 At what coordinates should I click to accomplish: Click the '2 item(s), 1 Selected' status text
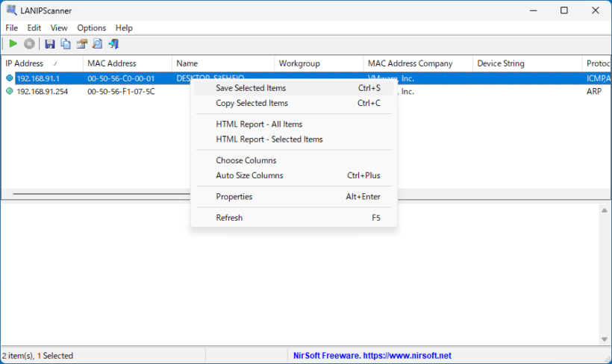point(37,356)
